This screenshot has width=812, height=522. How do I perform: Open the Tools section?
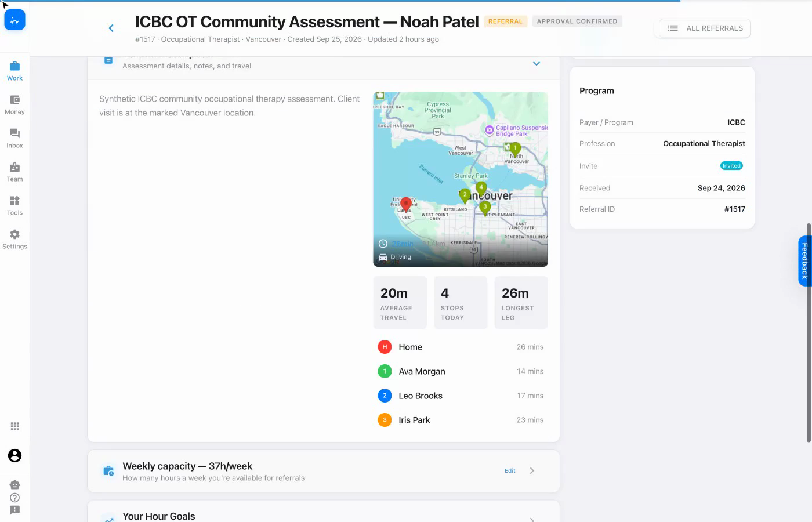tap(14, 205)
